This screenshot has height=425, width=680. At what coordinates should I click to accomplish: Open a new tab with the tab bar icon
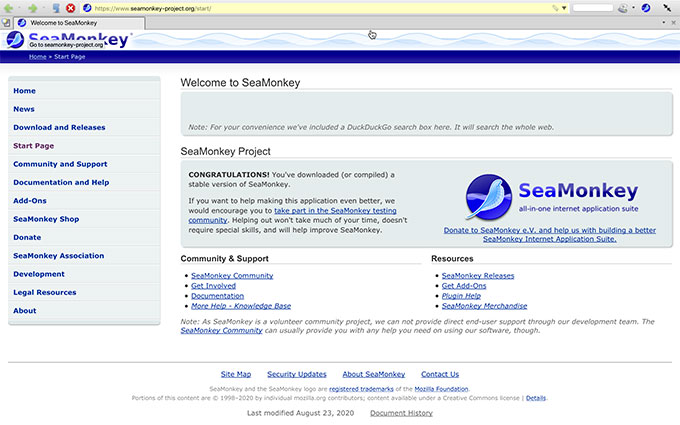(x=6, y=23)
